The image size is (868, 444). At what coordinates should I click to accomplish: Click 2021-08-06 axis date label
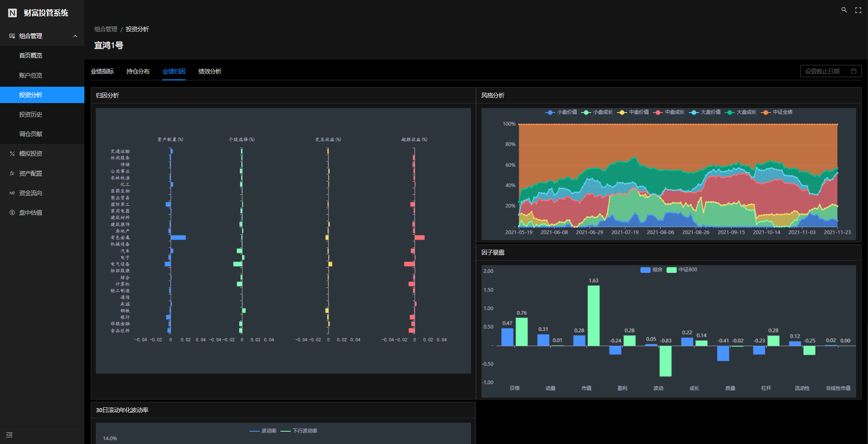point(660,232)
